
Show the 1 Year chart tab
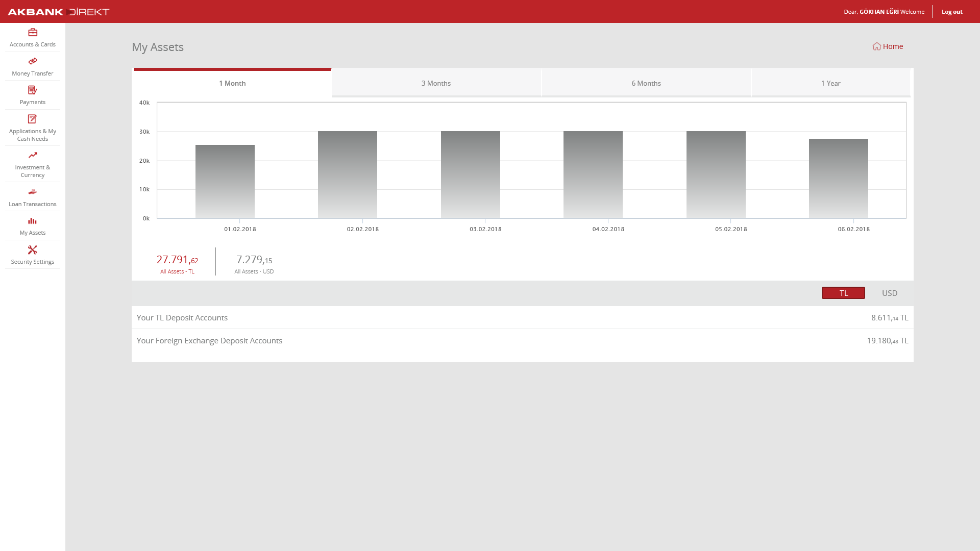point(830,83)
